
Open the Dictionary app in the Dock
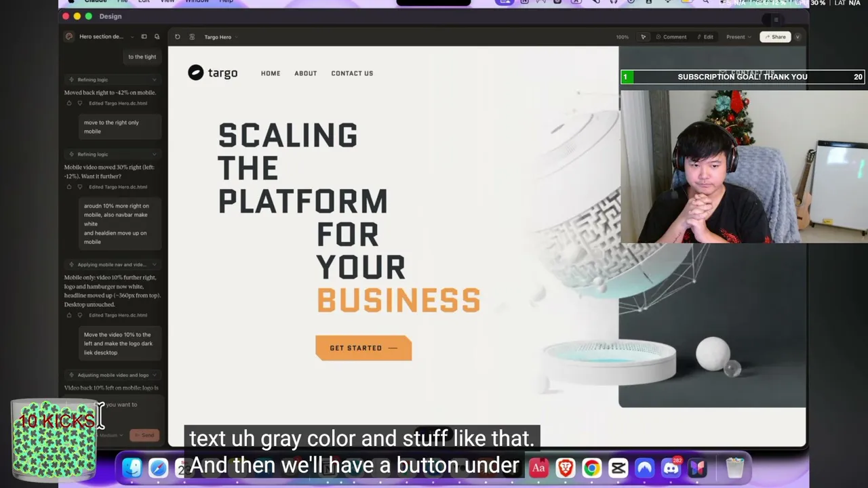538,468
